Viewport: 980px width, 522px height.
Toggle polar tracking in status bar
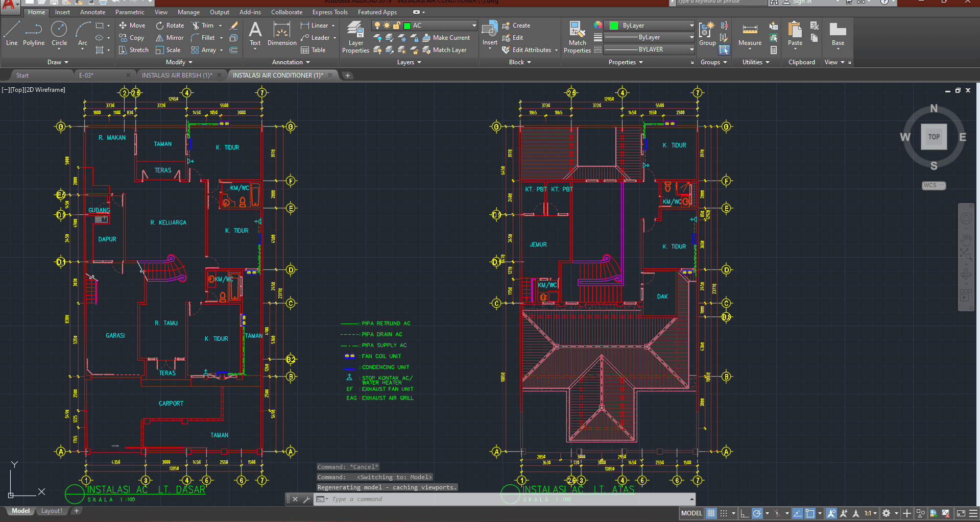757,513
